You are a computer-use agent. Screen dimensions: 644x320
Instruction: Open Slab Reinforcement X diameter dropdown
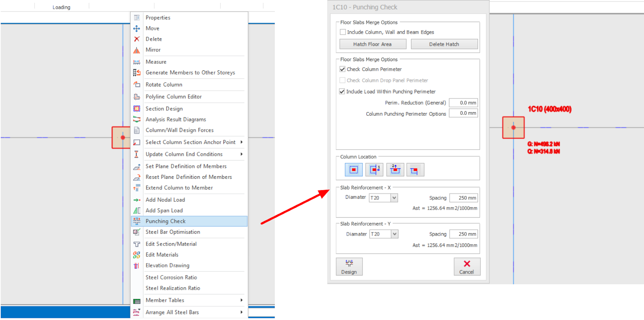point(394,198)
